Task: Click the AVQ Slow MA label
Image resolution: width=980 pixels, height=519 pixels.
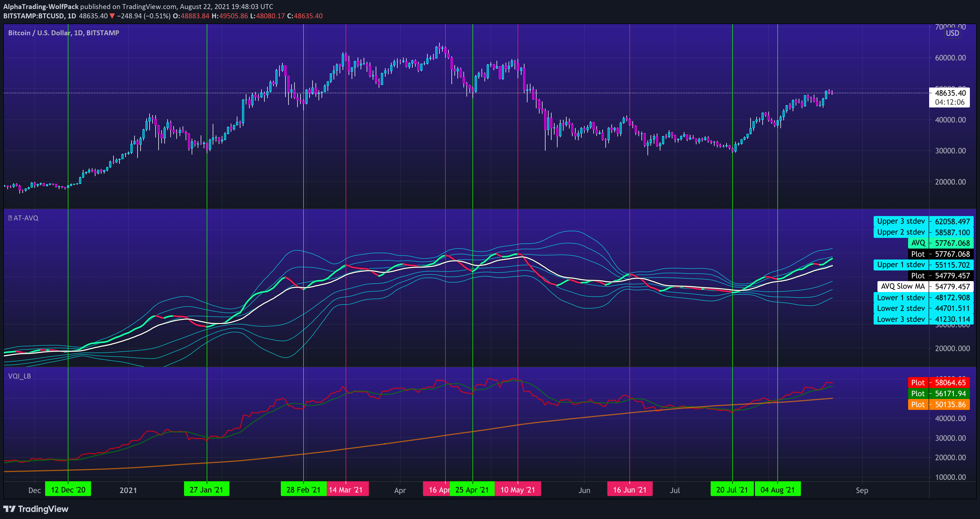Action: click(903, 287)
